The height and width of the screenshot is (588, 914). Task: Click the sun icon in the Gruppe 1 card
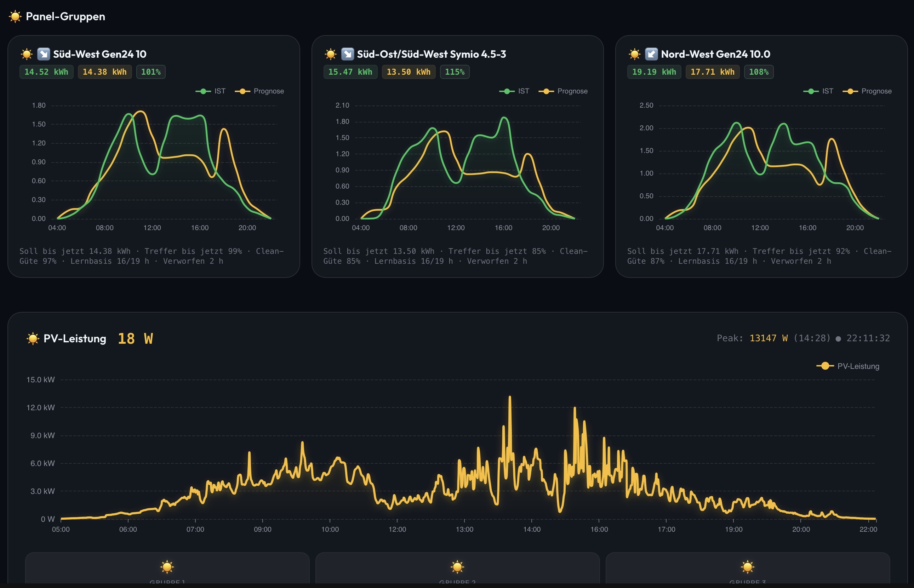[167, 567]
